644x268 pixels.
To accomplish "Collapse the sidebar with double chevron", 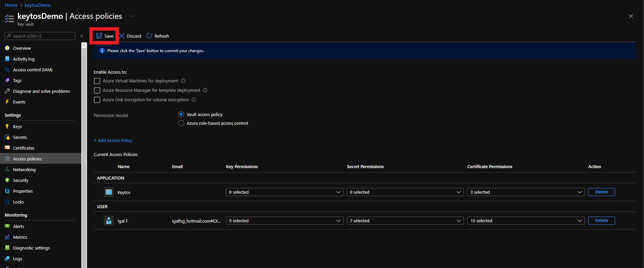I will [x=82, y=36].
